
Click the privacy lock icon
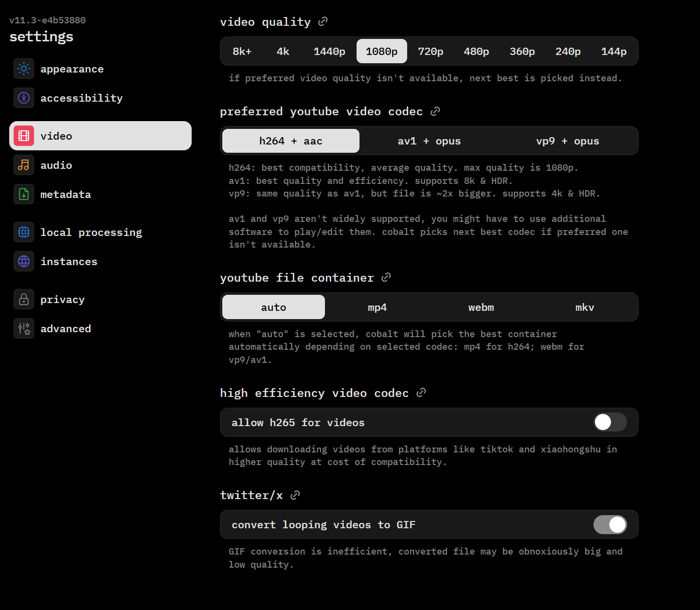coord(24,299)
